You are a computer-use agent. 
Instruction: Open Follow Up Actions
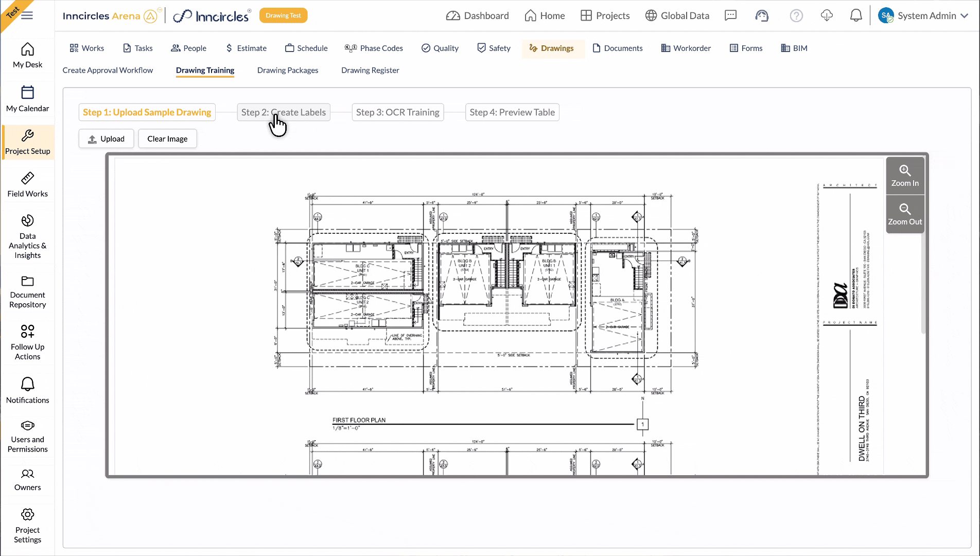point(27,342)
